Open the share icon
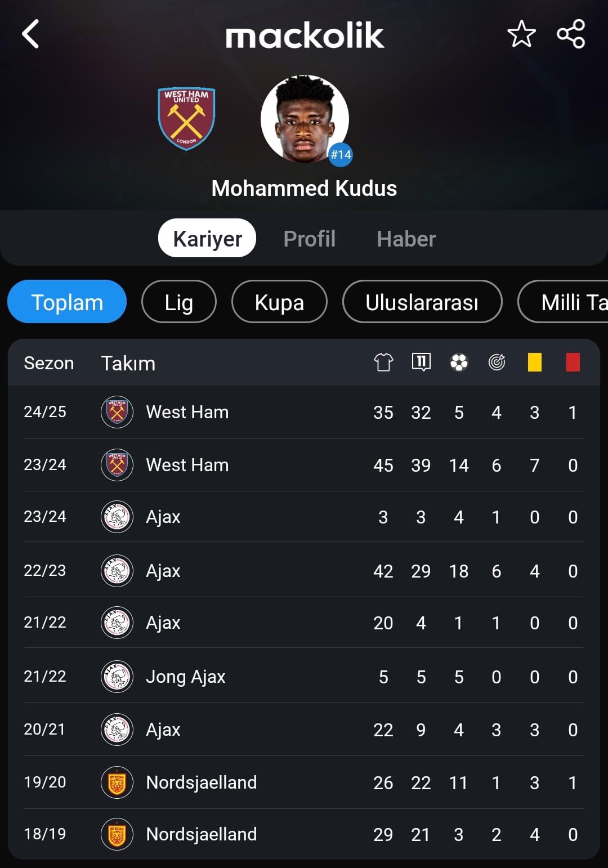The image size is (608, 868). tap(571, 34)
